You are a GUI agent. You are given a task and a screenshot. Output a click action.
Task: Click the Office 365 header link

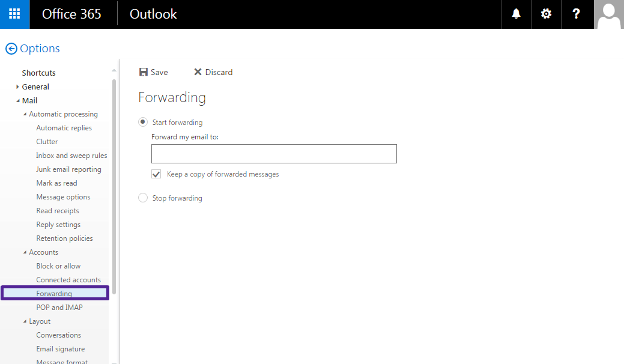click(x=71, y=14)
